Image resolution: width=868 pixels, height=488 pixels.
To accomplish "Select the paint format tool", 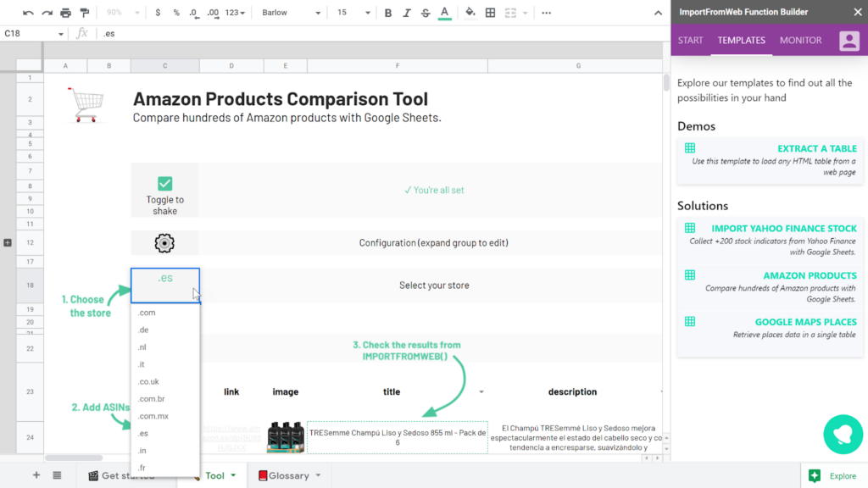I will [85, 13].
